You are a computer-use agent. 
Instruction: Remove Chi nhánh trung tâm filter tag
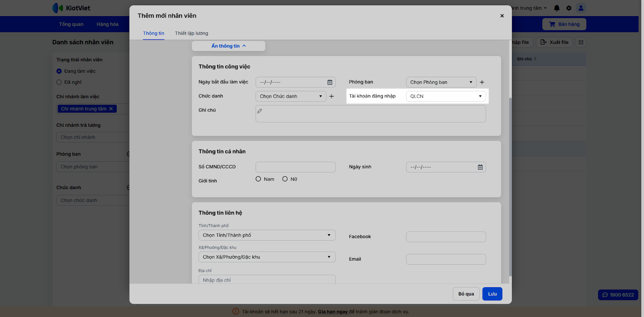111,109
